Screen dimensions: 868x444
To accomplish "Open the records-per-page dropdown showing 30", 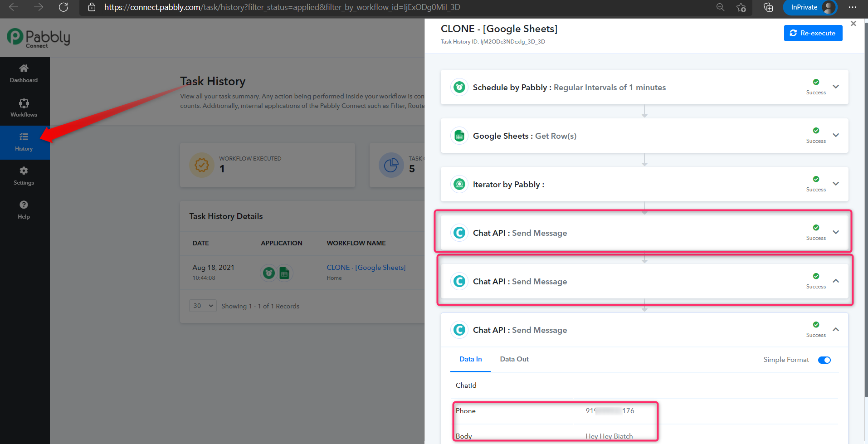I will 203,306.
